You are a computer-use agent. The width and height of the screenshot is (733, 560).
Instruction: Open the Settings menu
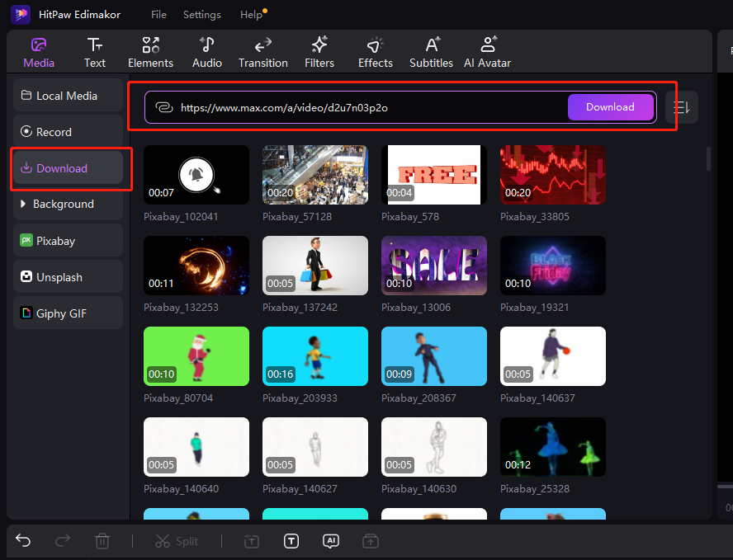click(x=202, y=15)
